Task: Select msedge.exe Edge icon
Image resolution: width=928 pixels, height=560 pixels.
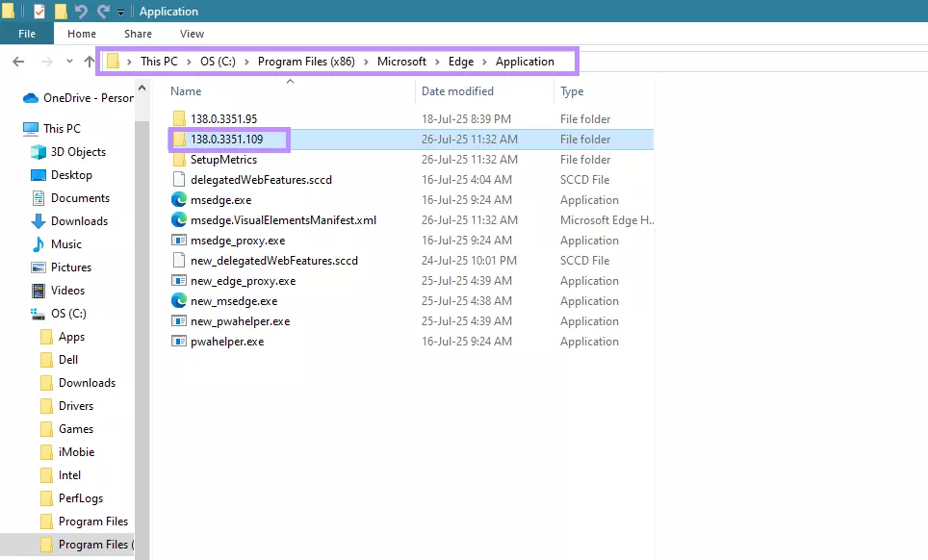Action: pos(179,200)
